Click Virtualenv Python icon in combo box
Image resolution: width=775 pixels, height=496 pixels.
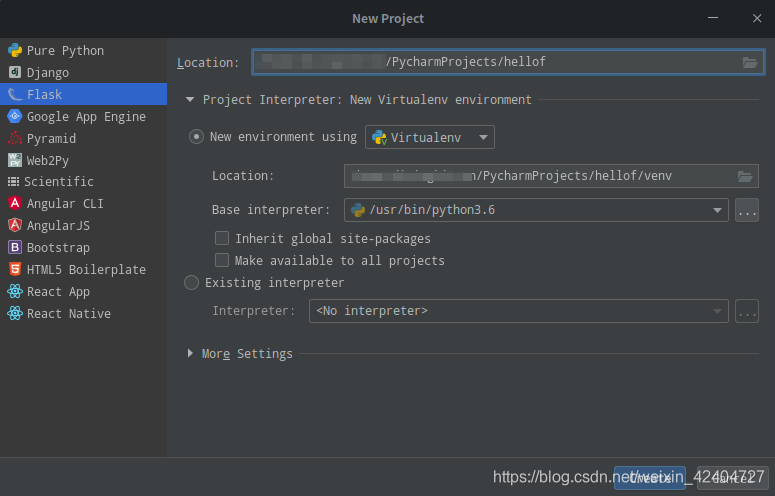[x=380, y=137]
